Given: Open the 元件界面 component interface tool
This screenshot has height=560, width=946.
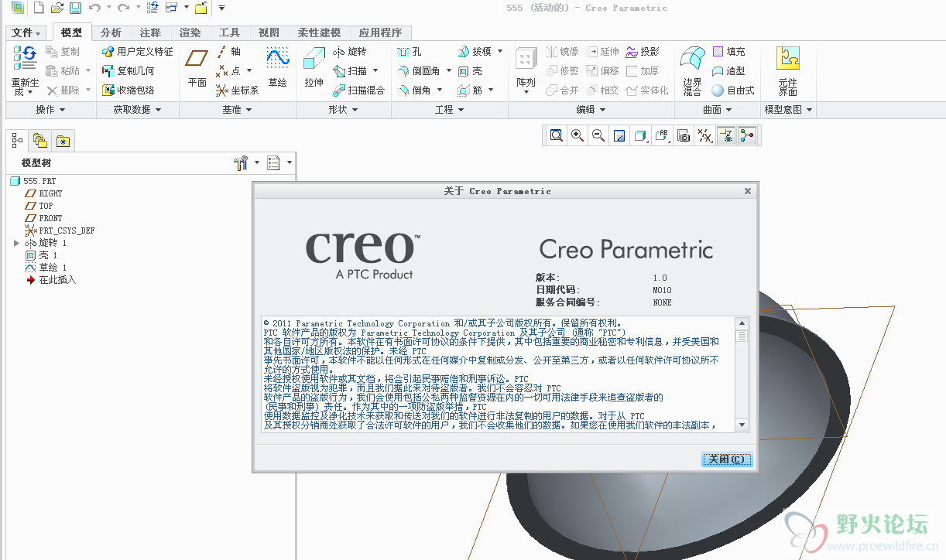Looking at the screenshot, I should [787, 70].
